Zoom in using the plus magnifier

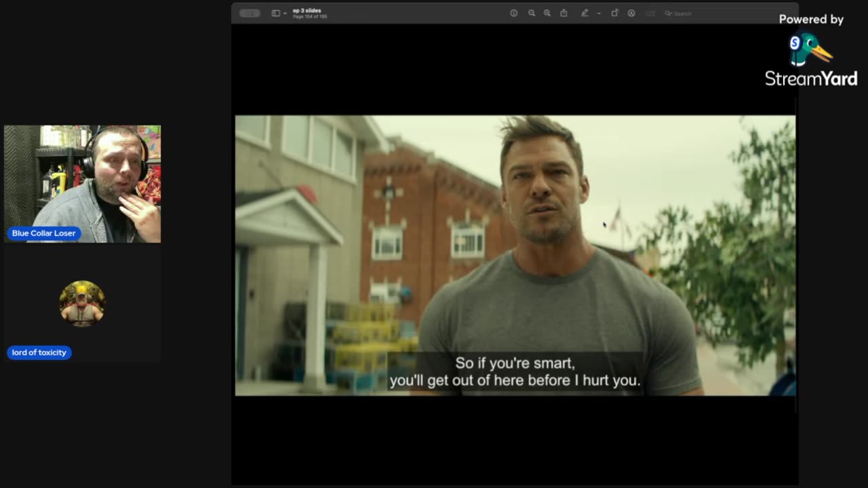tap(547, 13)
